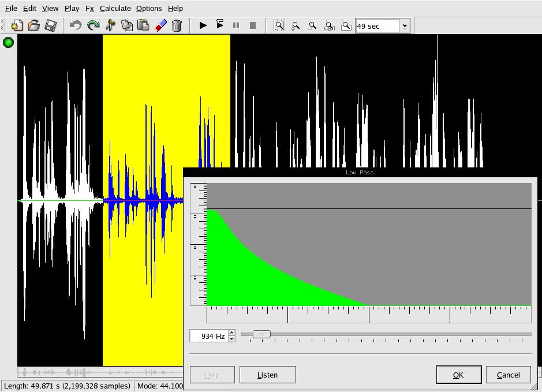Image resolution: width=542 pixels, height=392 pixels.
Task: Open the Calculate menu
Action: (115, 8)
